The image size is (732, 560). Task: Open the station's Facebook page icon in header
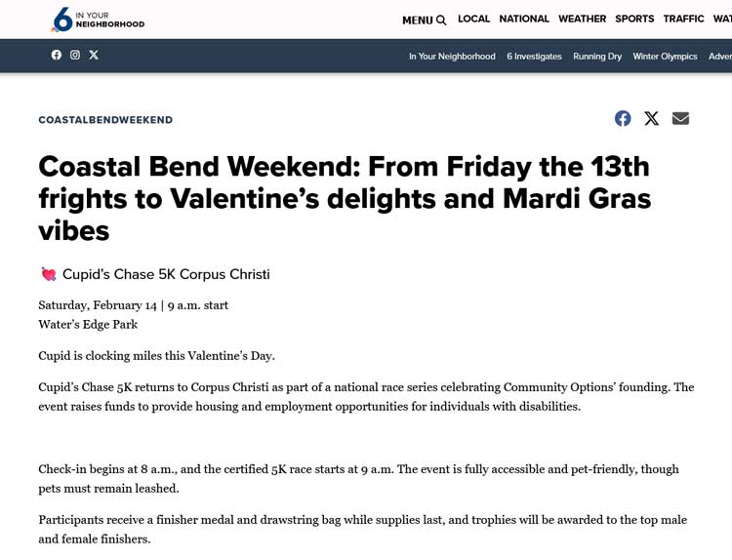(x=57, y=56)
